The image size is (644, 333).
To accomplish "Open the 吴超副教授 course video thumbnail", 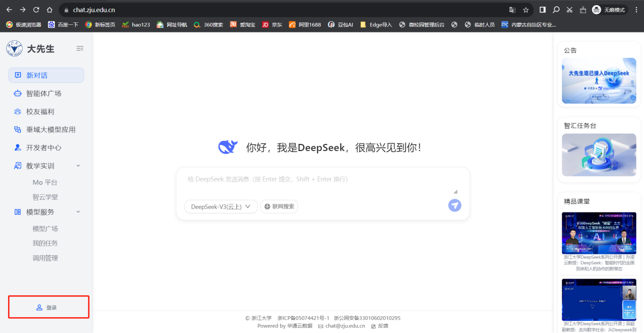I will (599, 299).
